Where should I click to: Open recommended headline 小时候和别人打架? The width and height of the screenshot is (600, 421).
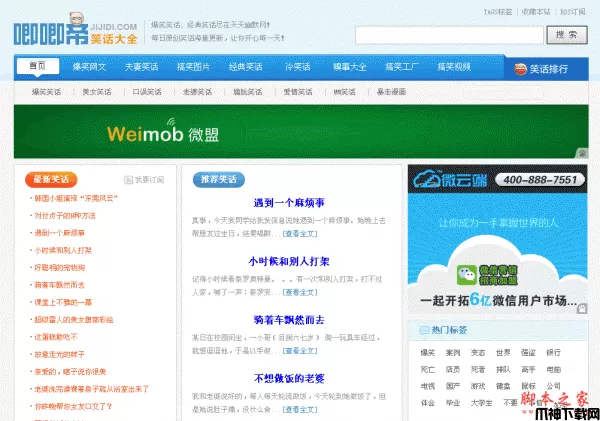coord(289,261)
